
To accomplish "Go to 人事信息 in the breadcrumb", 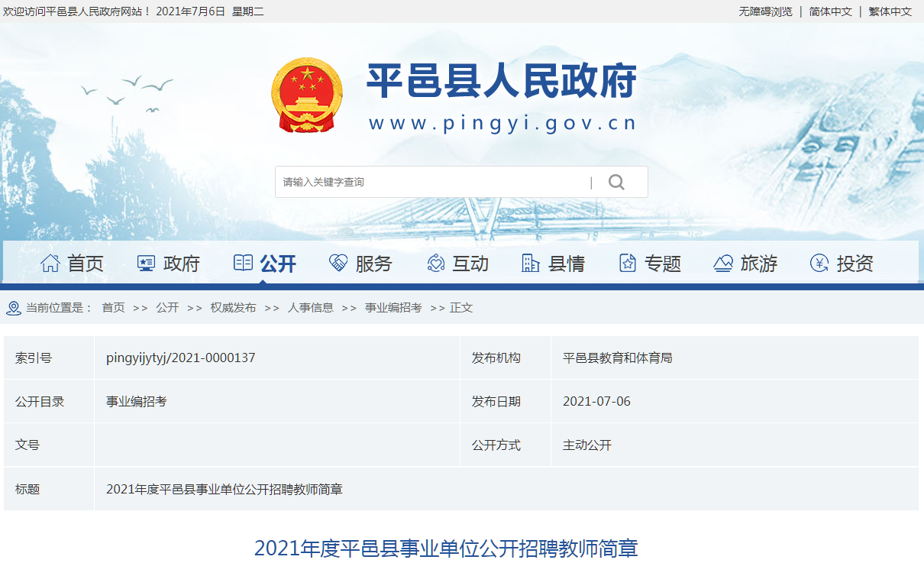I will click(x=311, y=308).
